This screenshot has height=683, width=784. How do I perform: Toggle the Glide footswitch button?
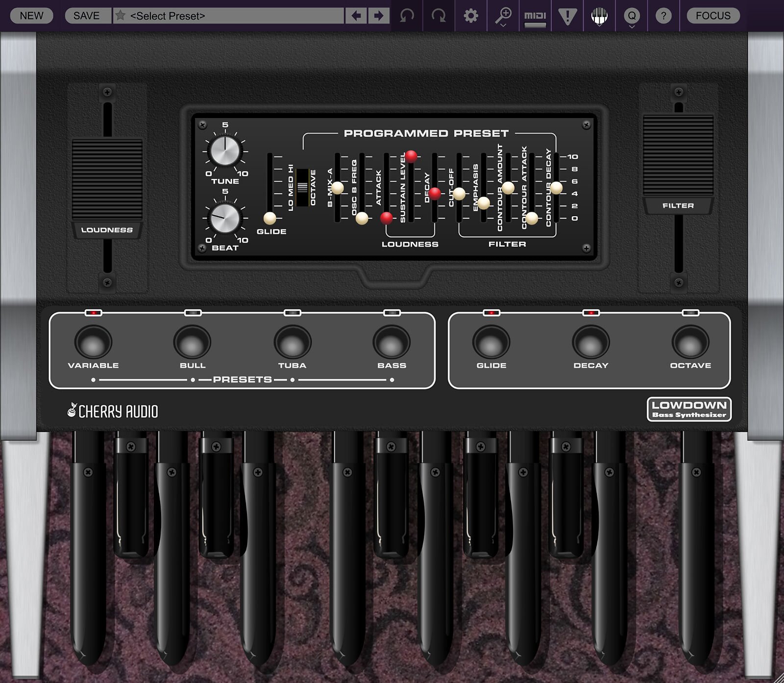point(491,342)
